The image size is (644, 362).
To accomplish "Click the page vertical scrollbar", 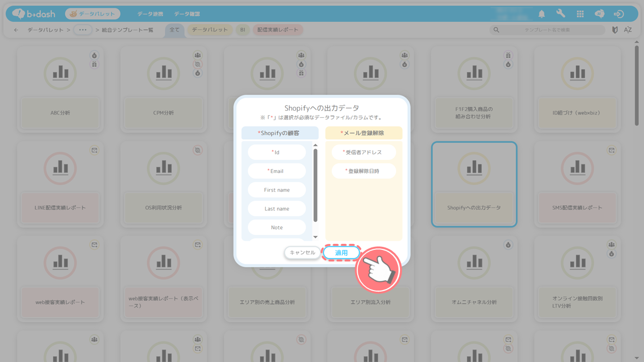I will click(637, 85).
